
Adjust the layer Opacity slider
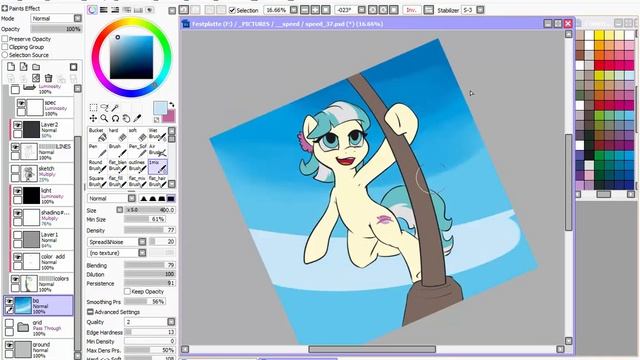[56, 29]
